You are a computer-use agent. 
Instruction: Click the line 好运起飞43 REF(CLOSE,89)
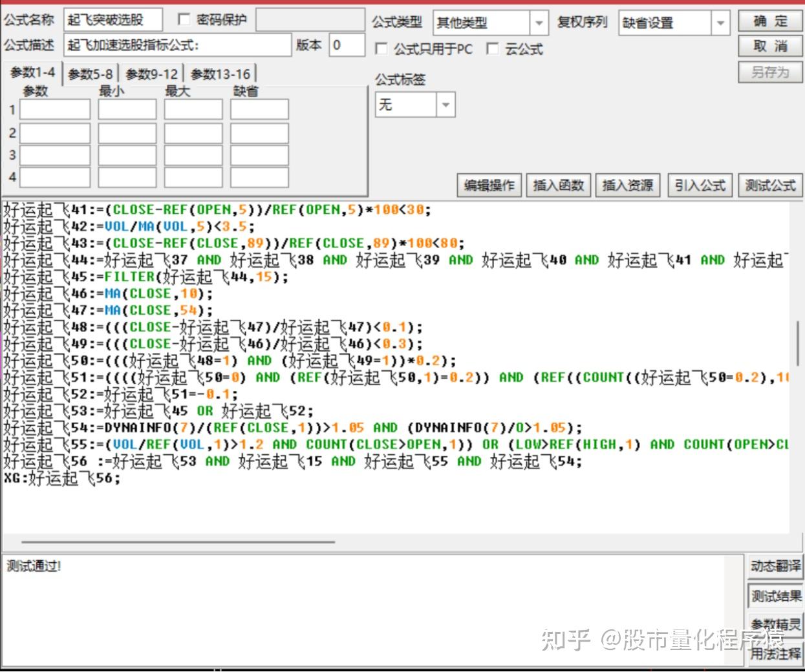click(x=234, y=243)
